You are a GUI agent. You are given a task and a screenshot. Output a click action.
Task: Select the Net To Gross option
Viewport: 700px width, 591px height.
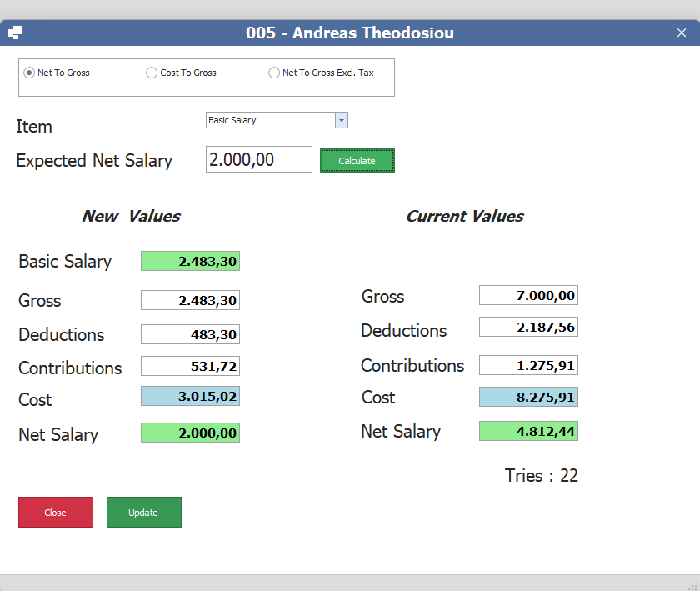[x=57, y=73]
